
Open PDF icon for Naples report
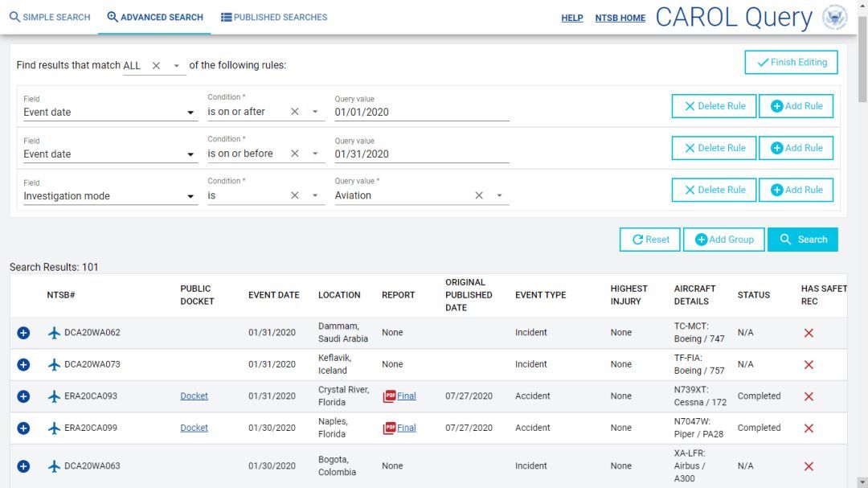[x=390, y=428]
